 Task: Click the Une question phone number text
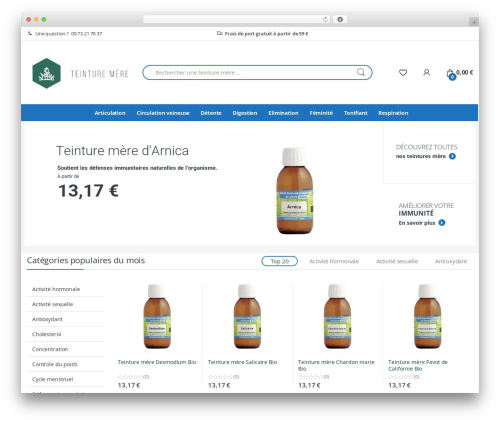(69, 34)
